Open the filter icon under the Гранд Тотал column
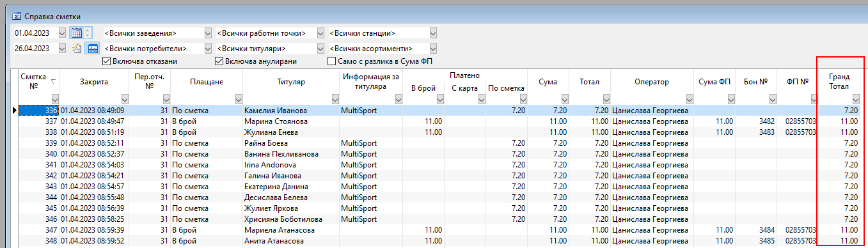This screenshot has height=248, width=868. 856,99
